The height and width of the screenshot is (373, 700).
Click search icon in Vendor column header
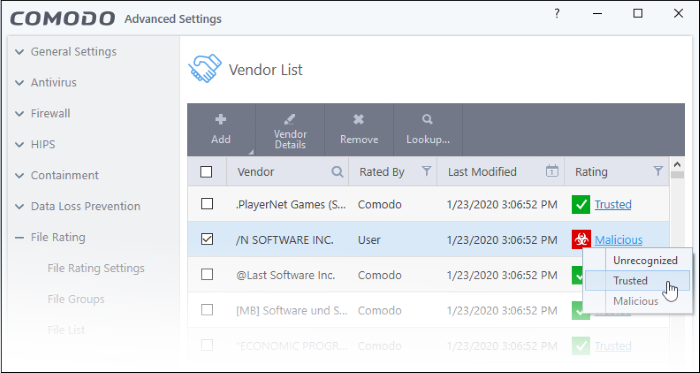(337, 172)
